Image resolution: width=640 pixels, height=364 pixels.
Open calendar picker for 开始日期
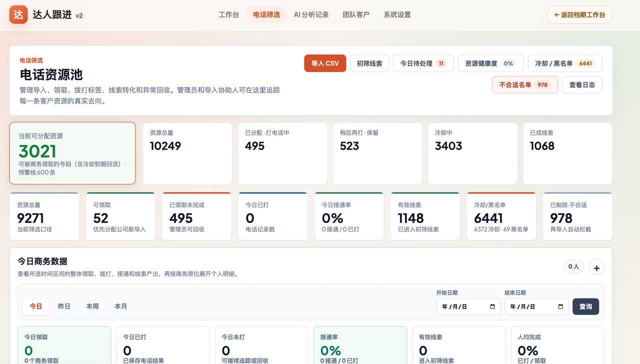pyautogui.click(x=492, y=306)
